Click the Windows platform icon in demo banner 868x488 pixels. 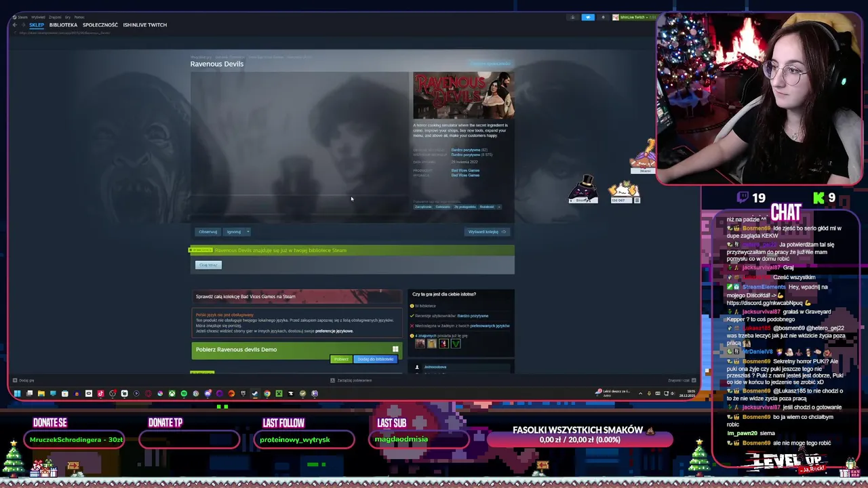coord(395,349)
